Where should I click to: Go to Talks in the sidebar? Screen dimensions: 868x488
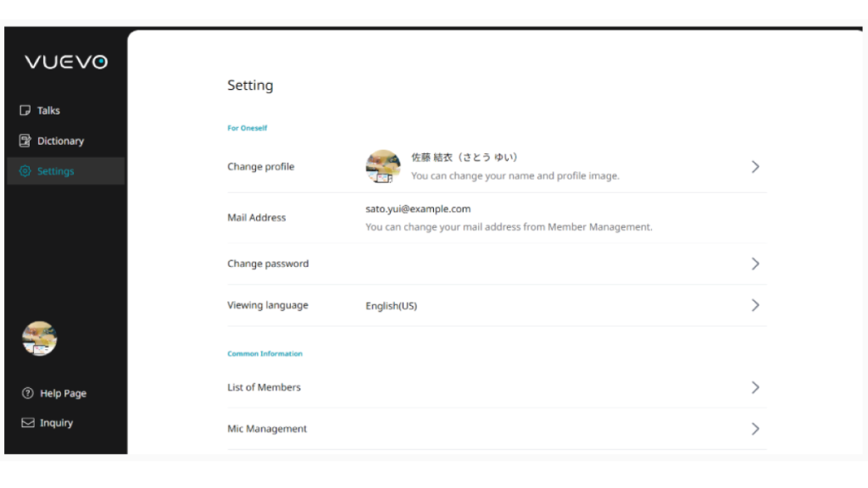[x=48, y=111]
